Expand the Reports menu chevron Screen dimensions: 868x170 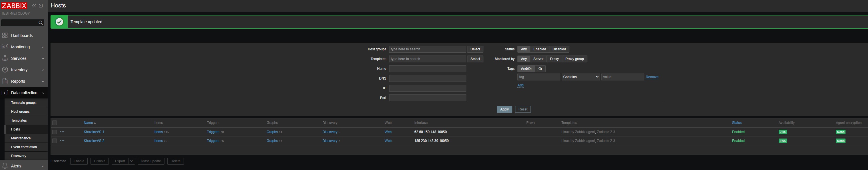[x=43, y=82]
